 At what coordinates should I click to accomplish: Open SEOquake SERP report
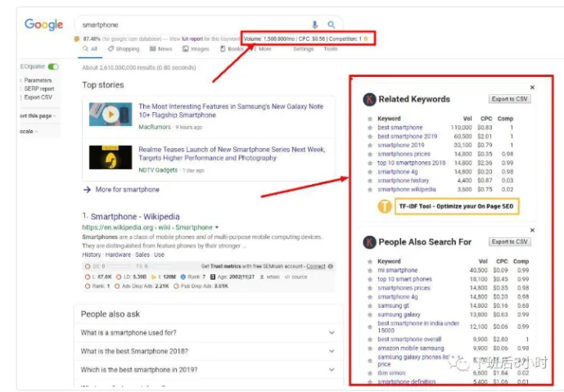tap(38, 88)
